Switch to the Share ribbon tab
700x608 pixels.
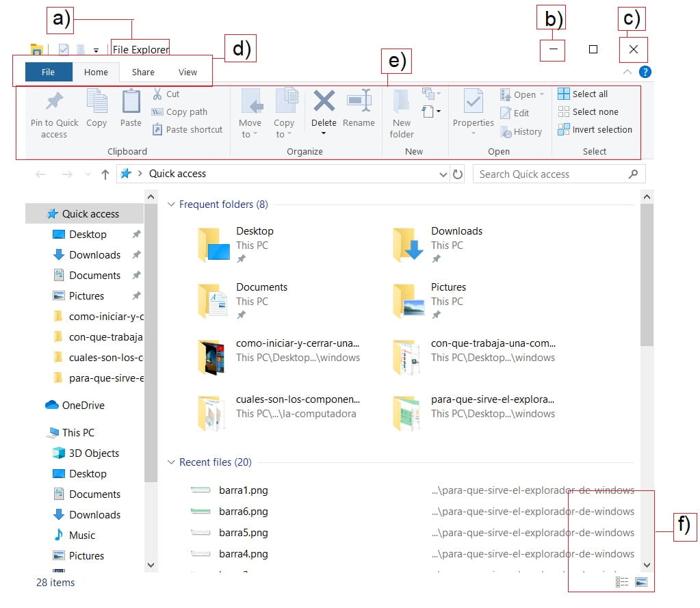(x=143, y=72)
